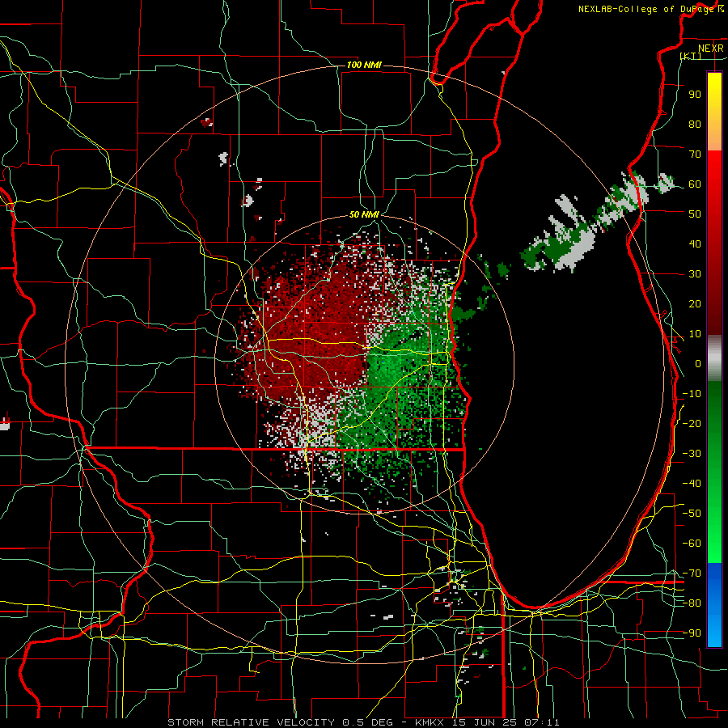Click the 20 value on velocity scale
The image size is (728, 728).
(695, 304)
